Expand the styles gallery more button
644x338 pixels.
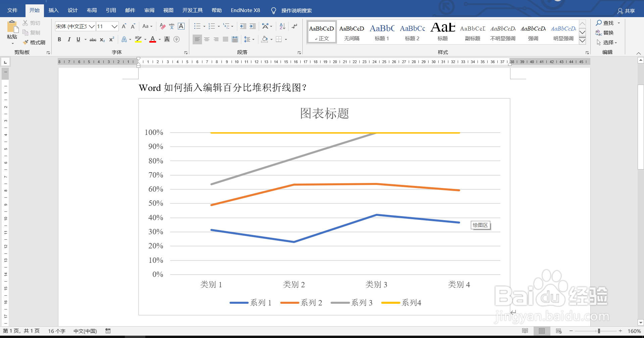[x=583, y=41]
